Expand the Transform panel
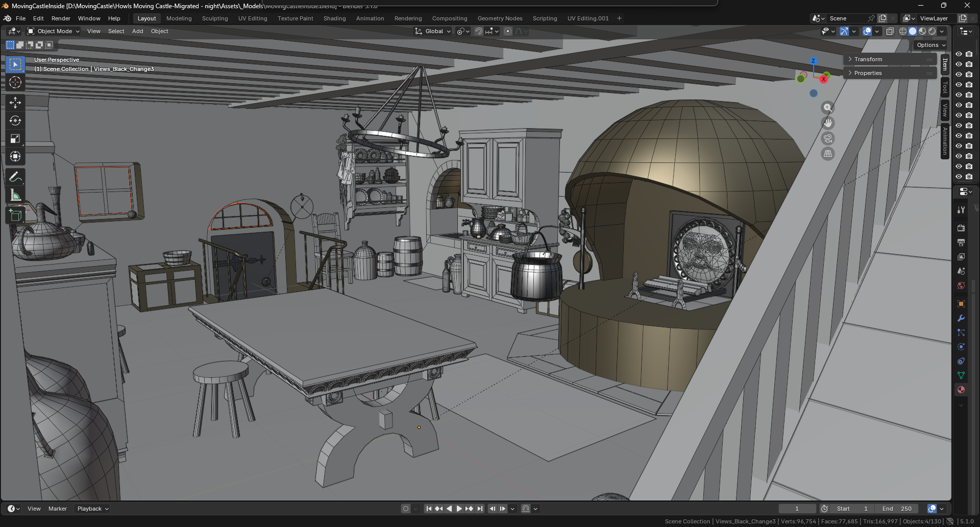Image resolution: width=980 pixels, height=527 pixels. (890, 59)
